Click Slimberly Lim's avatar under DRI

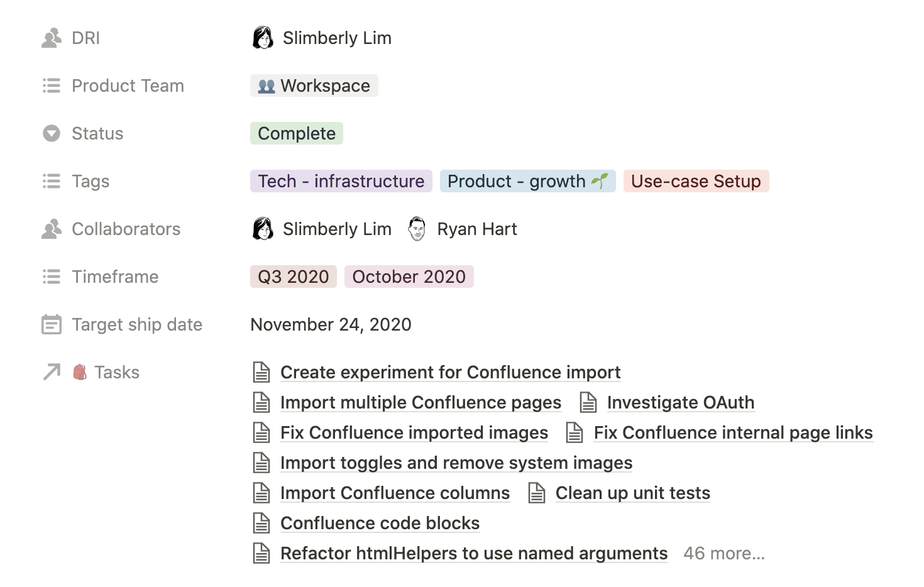click(x=263, y=38)
